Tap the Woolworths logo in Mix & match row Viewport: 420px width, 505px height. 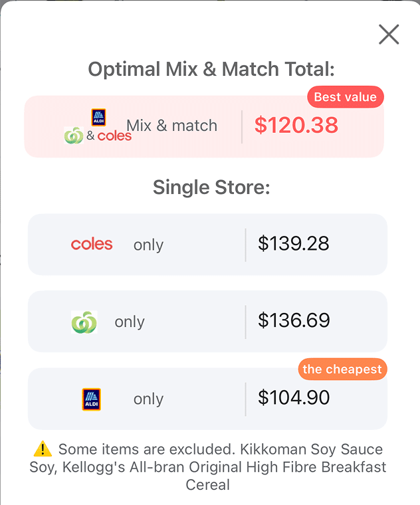pyautogui.click(x=73, y=136)
